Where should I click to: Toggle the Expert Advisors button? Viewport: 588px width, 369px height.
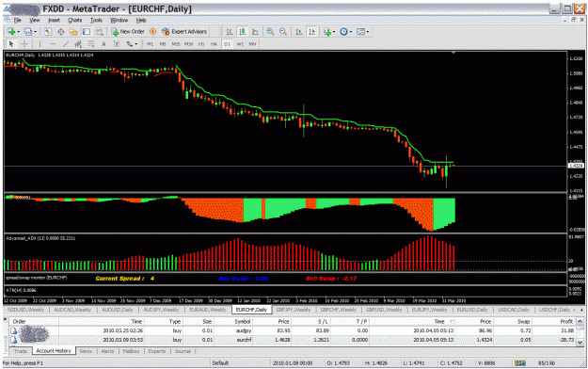coord(184,32)
